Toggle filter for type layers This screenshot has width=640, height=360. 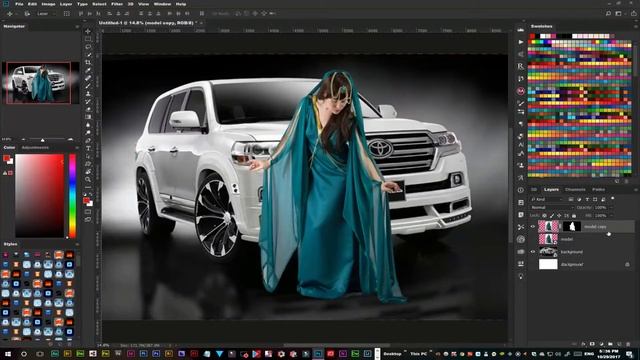point(587,199)
